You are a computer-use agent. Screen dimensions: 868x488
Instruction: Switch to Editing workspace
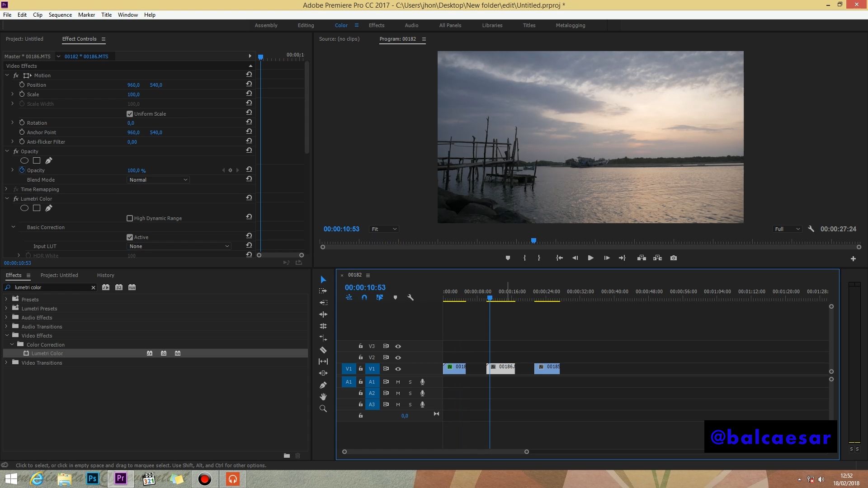click(x=306, y=25)
